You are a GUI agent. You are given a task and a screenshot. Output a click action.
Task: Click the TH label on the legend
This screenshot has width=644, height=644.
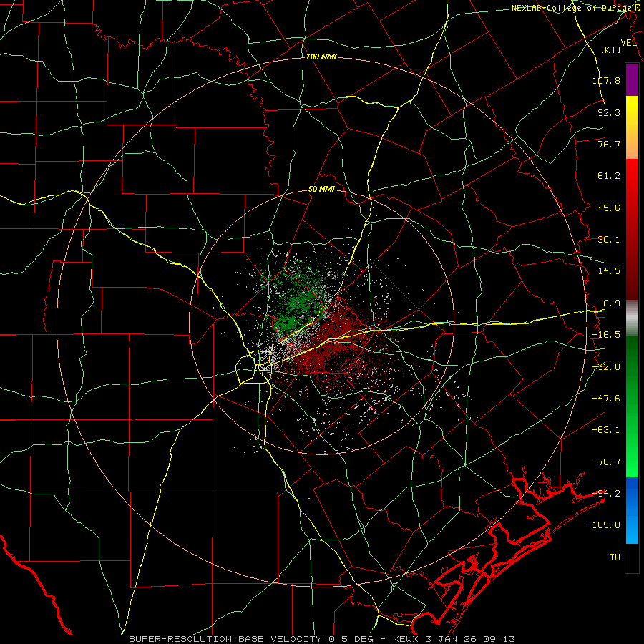point(615,557)
